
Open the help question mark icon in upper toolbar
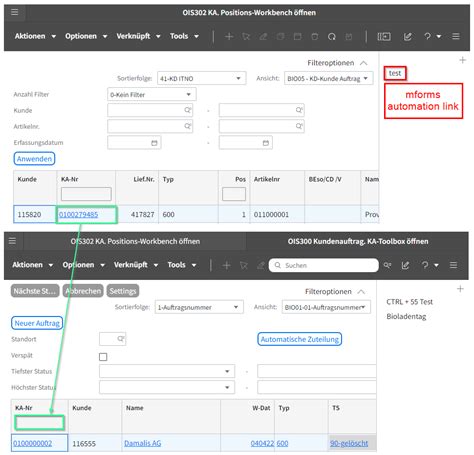[427, 36]
